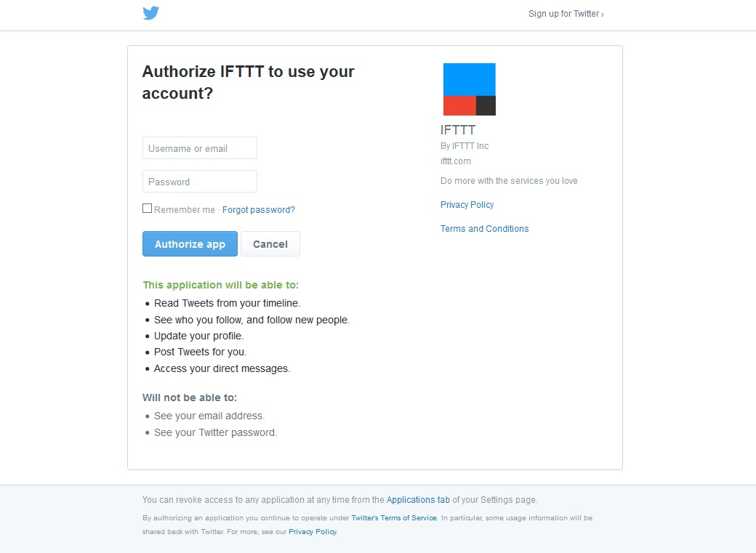Click the Remember me label text

click(185, 210)
